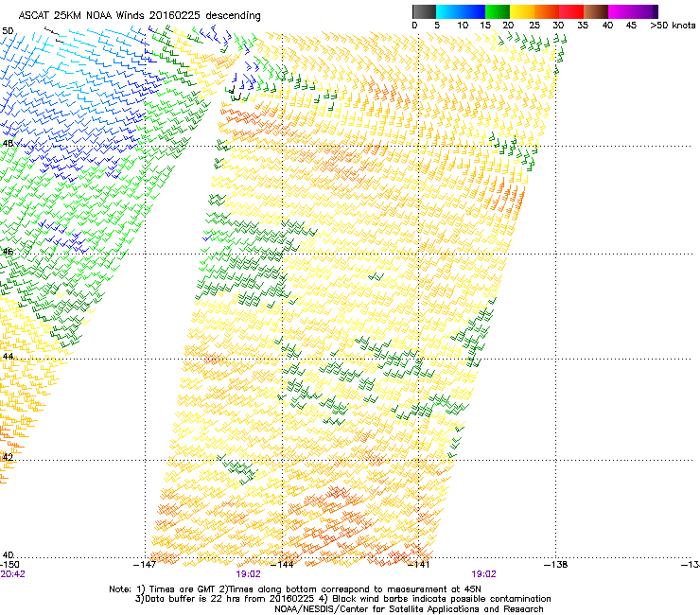Click the purple '19:02' time near -144
Screen dimensions: 700x615
tap(248, 574)
